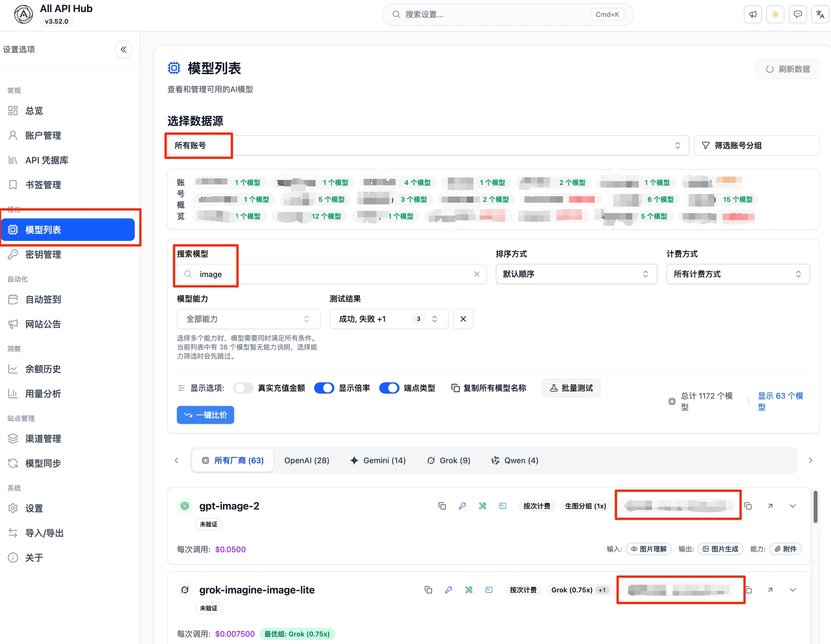Open gpt-image-2 account via arrow icon
The image size is (831, 644).
point(770,506)
